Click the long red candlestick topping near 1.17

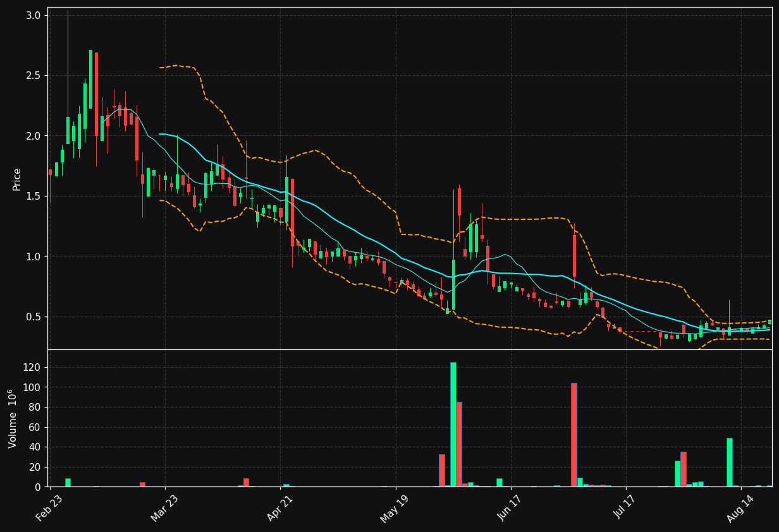(574, 256)
